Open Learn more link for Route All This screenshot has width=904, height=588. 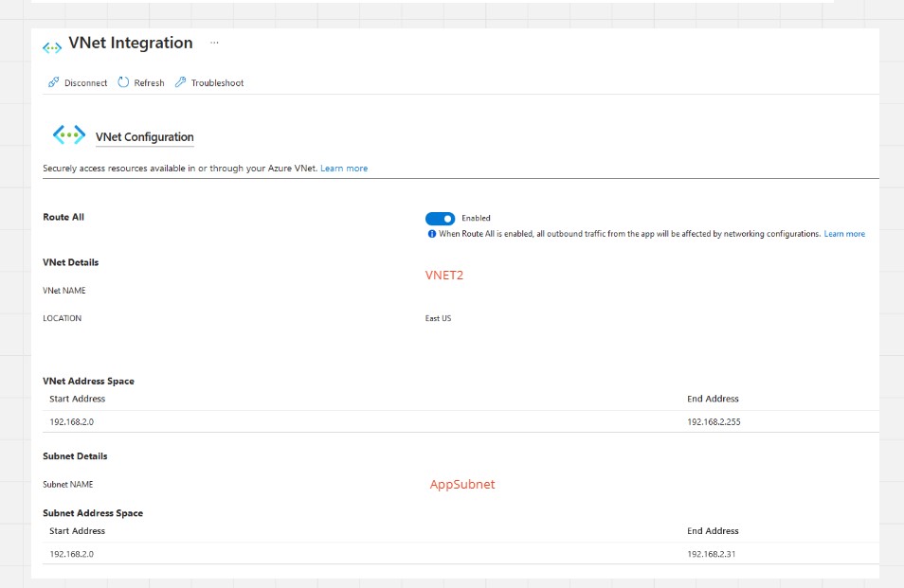coord(844,234)
